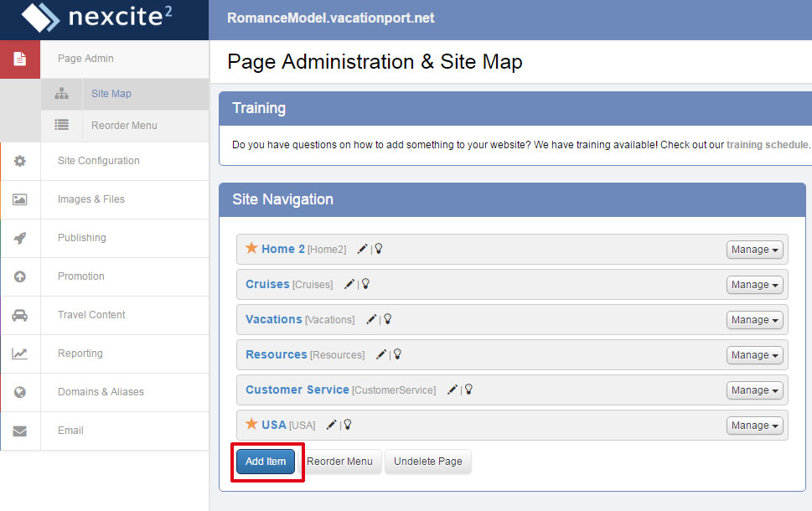The image size is (812, 511).
Task: Click the Images & Files picture icon
Action: [x=19, y=199]
